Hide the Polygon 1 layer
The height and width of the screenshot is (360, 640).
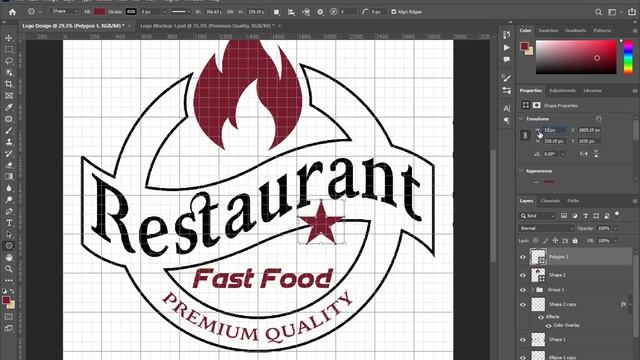coord(523,257)
